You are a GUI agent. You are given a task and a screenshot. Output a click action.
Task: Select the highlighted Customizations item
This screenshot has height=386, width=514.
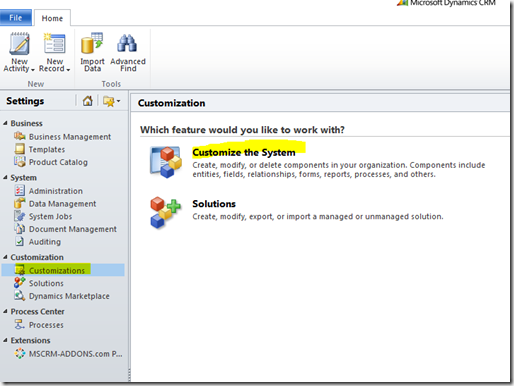pyautogui.click(x=63, y=270)
